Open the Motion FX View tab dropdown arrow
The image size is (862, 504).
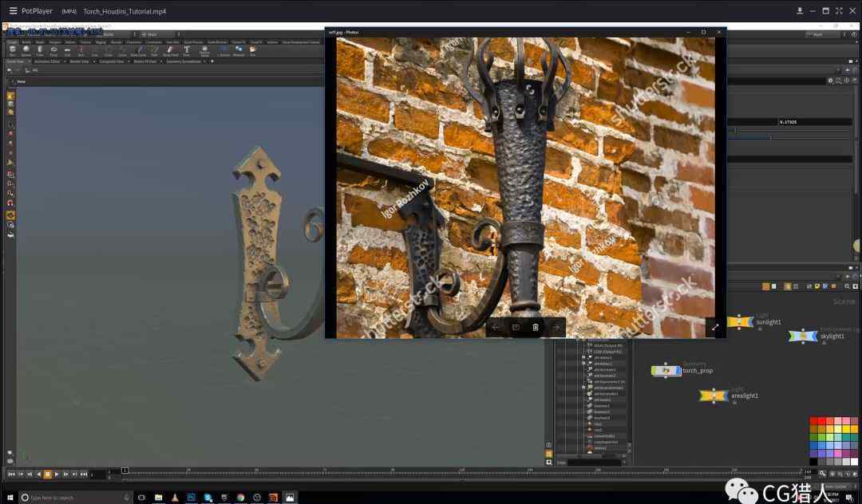click(x=161, y=61)
